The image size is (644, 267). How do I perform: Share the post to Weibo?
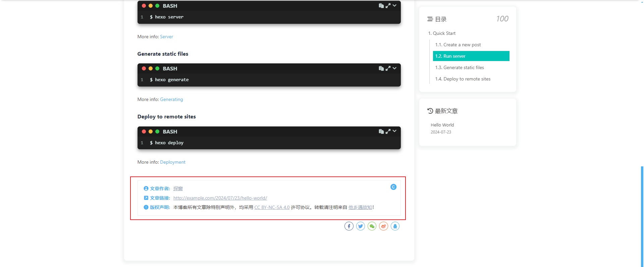click(383, 226)
